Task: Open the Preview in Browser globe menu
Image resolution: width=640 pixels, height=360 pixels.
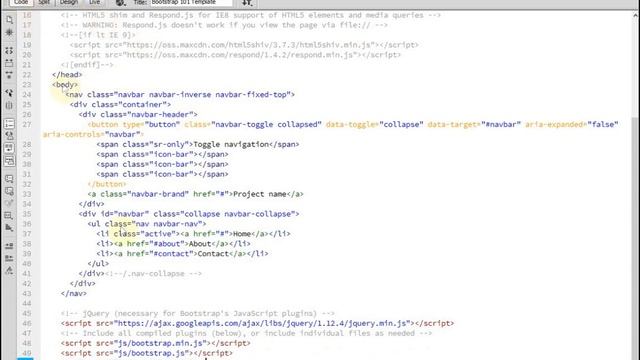Action: tap(120, 2)
